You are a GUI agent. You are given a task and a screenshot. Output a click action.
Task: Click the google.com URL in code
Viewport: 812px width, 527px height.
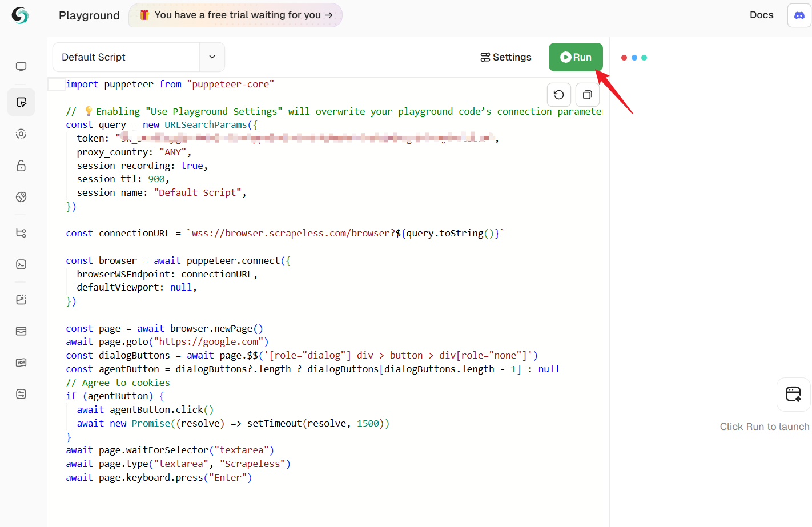tap(208, 342)
